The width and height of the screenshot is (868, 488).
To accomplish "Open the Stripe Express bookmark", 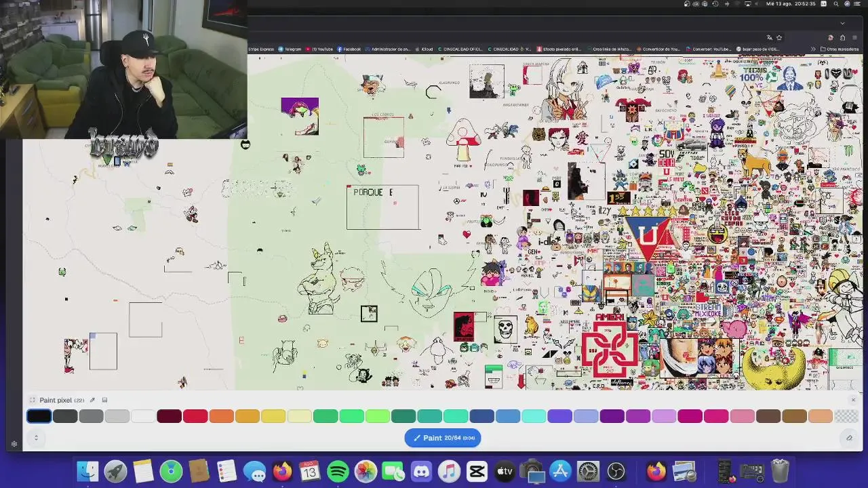I will click(x=261, y=49).
